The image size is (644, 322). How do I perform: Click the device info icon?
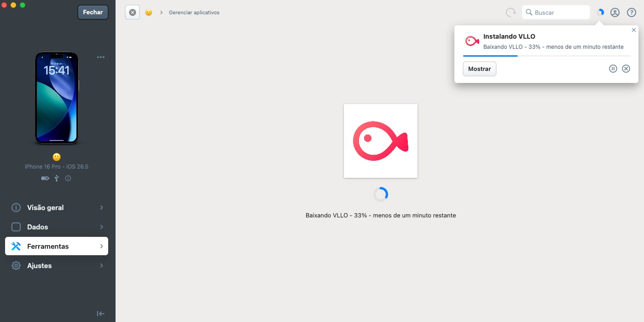(68, 178)
